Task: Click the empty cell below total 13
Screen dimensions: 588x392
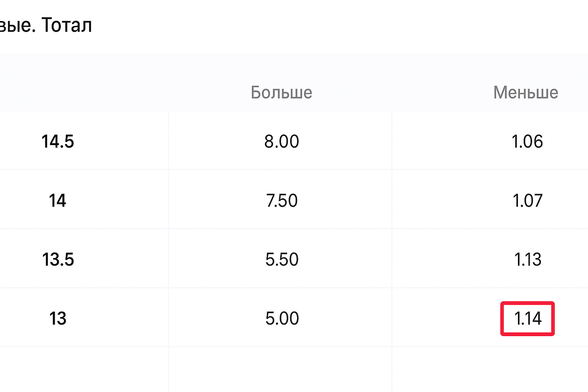Action: pyautogui.click(x=83, y=369)
